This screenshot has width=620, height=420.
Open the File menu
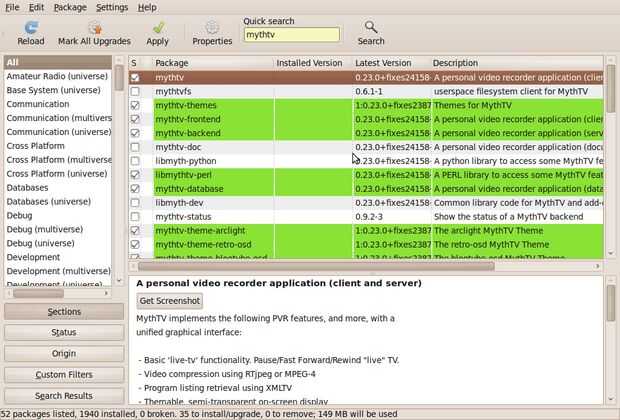coord(12,7)
